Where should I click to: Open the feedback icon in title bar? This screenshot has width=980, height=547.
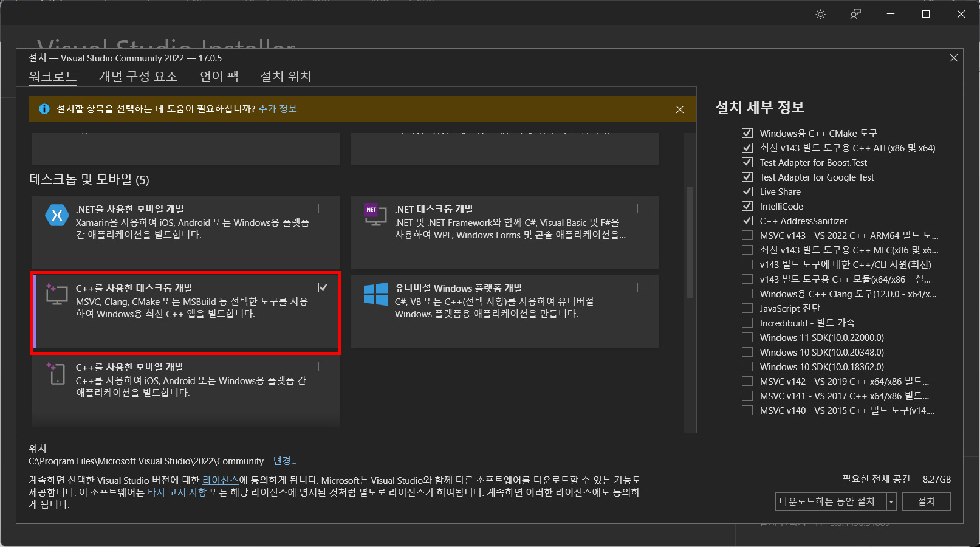click(x=855, y=14)
